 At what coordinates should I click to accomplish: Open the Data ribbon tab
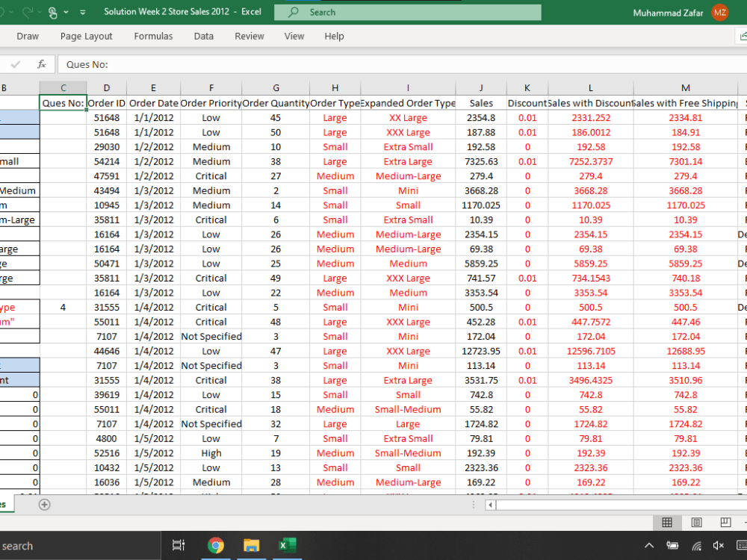pos(203,36)
